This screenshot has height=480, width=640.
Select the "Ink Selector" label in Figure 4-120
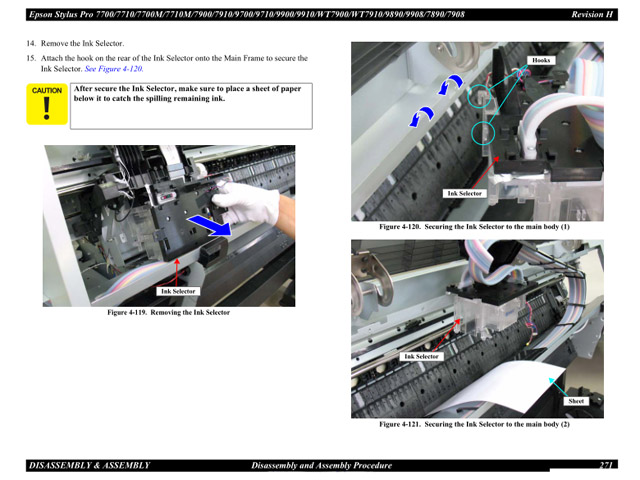tap(464, 194)
